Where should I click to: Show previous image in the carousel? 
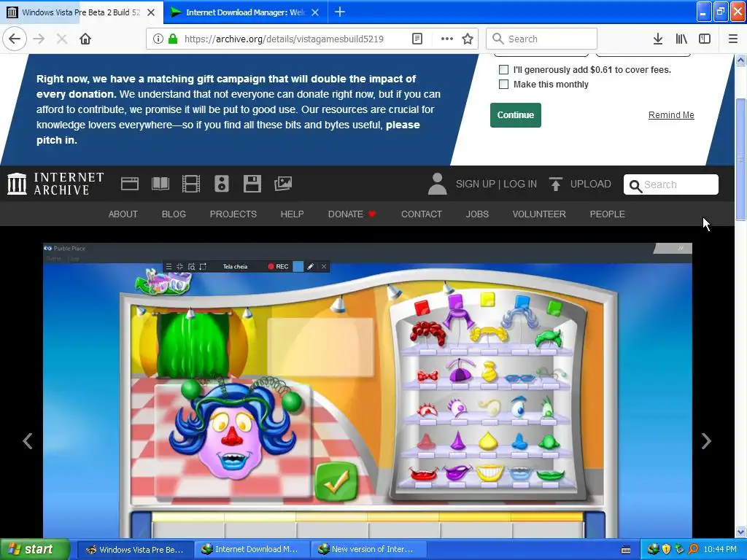(x=28, y=441)
